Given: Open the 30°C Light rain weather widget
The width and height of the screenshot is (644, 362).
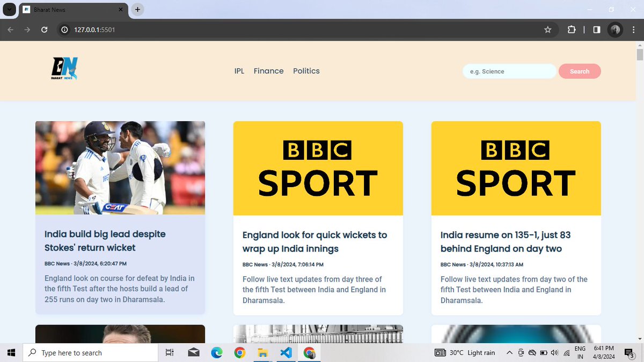Looking at the screenshot, I should [x=465, y=352].
